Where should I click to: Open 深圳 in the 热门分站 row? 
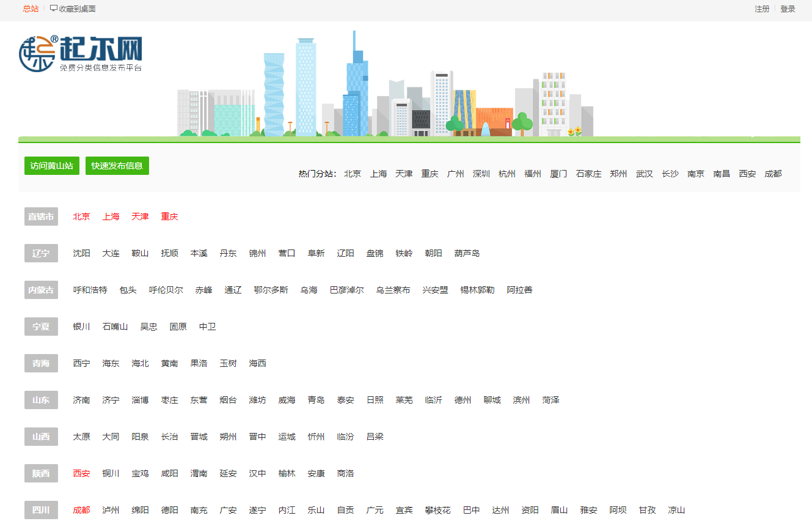coord(481,174)
